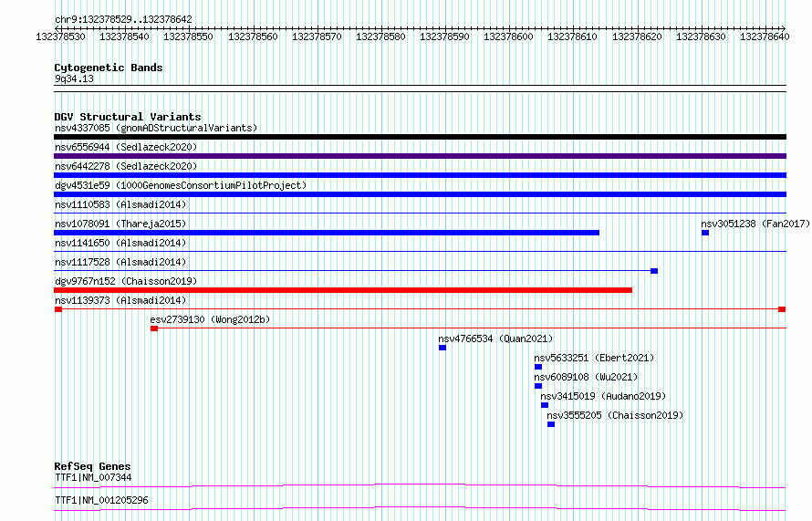Open nsv1139373 (Alsmadi2014) variant label

(120, 300)
